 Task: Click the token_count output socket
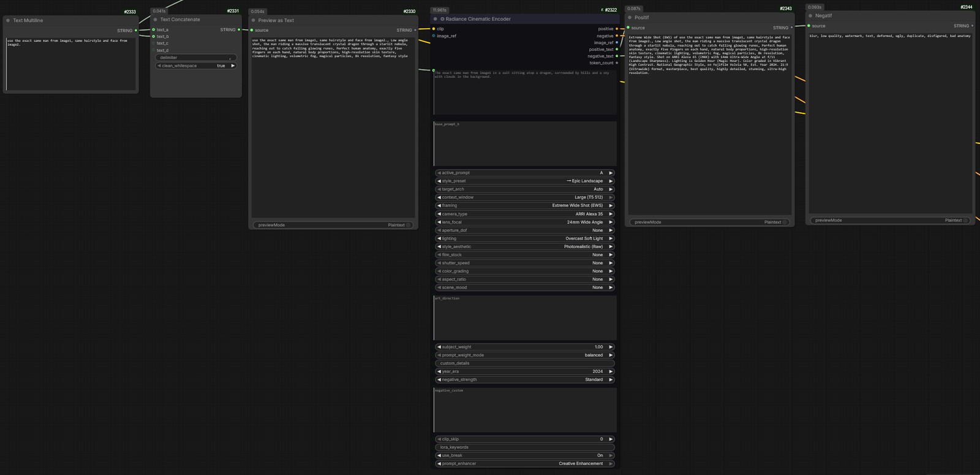[617, 63]
